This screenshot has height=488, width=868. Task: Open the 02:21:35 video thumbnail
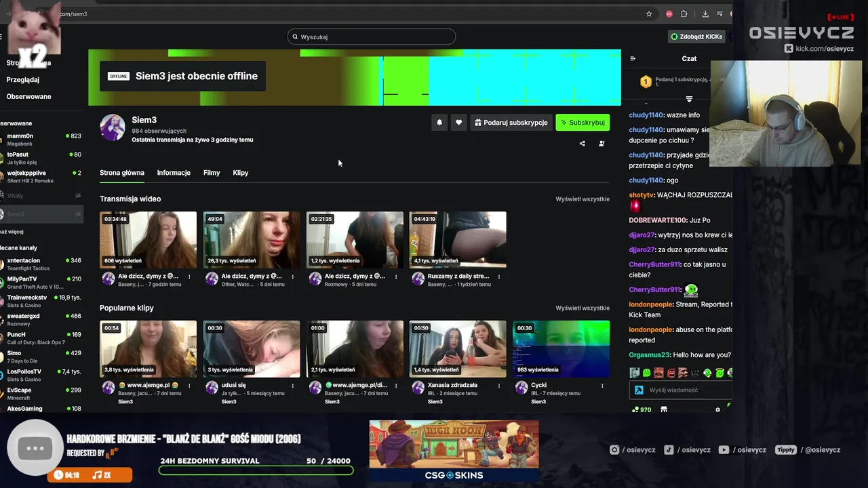pos(355,240)
